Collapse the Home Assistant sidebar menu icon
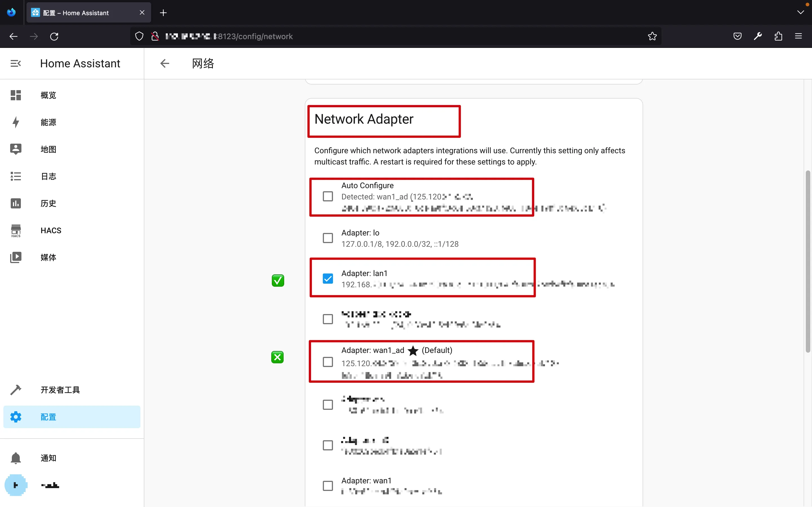812x507 pixels. click(16, 63)
